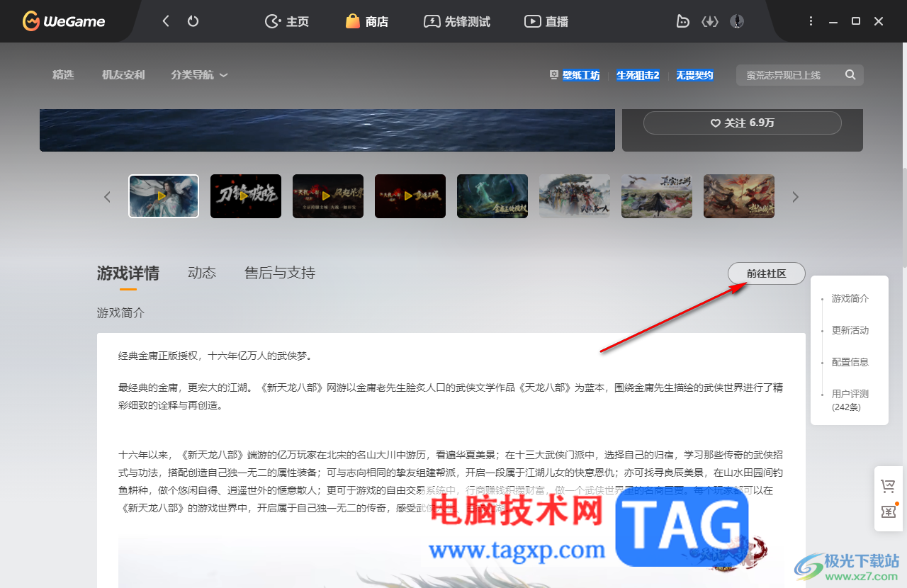Open the coupon ticket icon on the right edge

pyautogui.click(x=888, y=511)
